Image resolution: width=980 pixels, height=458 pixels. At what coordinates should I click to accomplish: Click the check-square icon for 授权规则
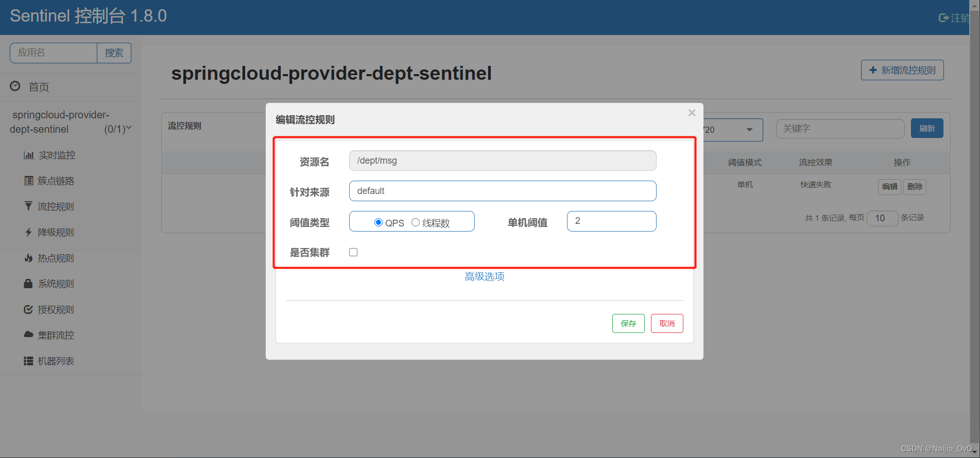(28, 309)
